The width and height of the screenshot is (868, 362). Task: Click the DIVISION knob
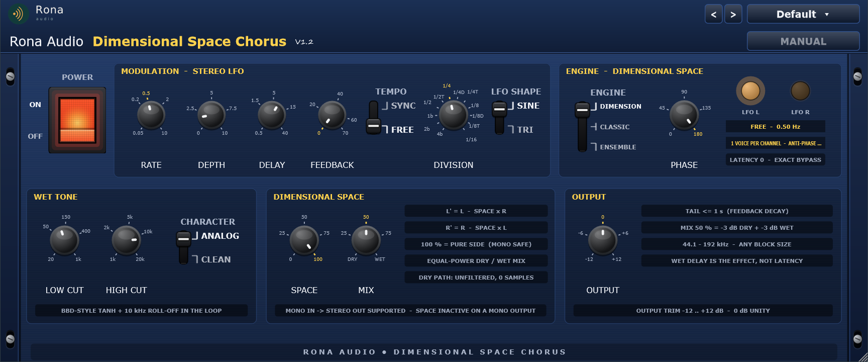[x=454, y=114]
